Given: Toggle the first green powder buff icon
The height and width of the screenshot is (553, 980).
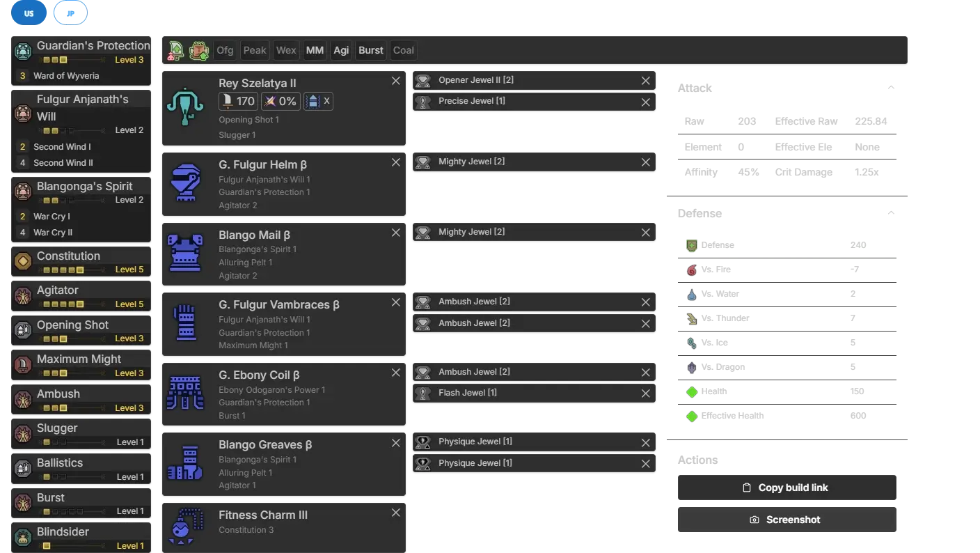Looking at the screenshot, I should point(176,50).
